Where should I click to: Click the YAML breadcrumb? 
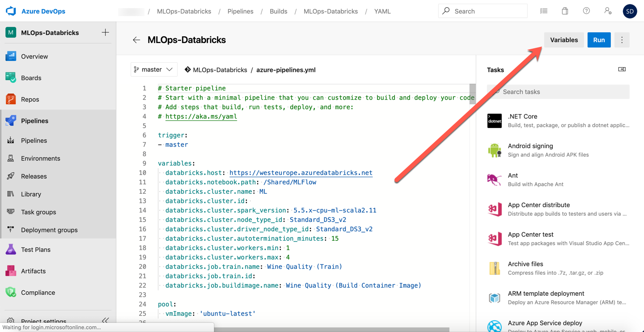point(382,11)
